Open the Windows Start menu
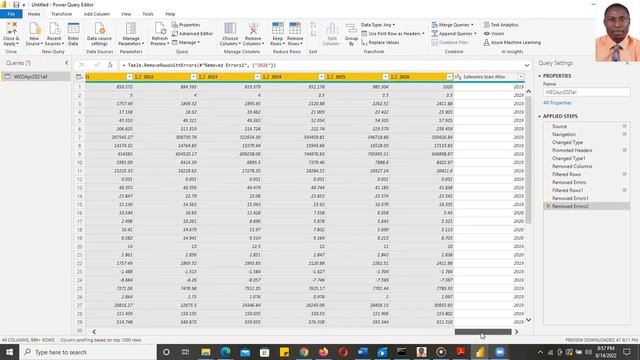 (9, 352)
